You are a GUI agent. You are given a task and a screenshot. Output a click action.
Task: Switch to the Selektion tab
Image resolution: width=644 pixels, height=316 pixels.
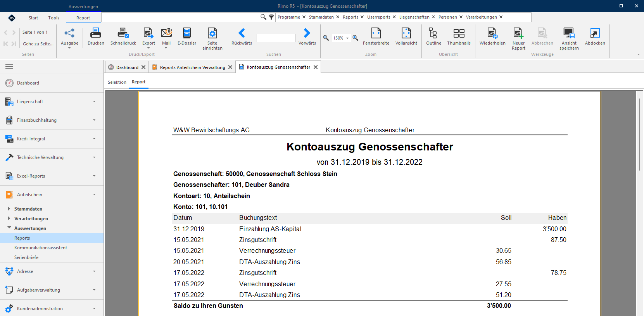point(117,82)
